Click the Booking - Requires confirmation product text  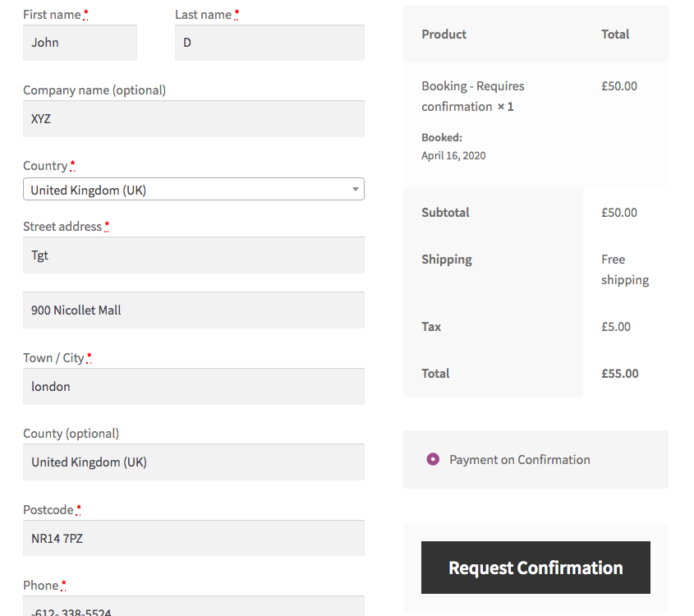(473, 96)
